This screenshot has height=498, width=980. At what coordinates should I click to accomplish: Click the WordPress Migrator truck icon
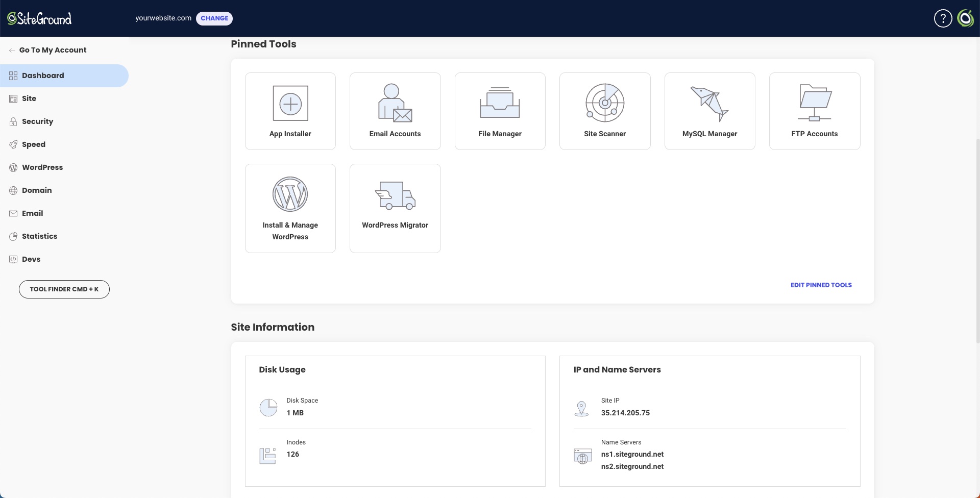tap(395, 195)
